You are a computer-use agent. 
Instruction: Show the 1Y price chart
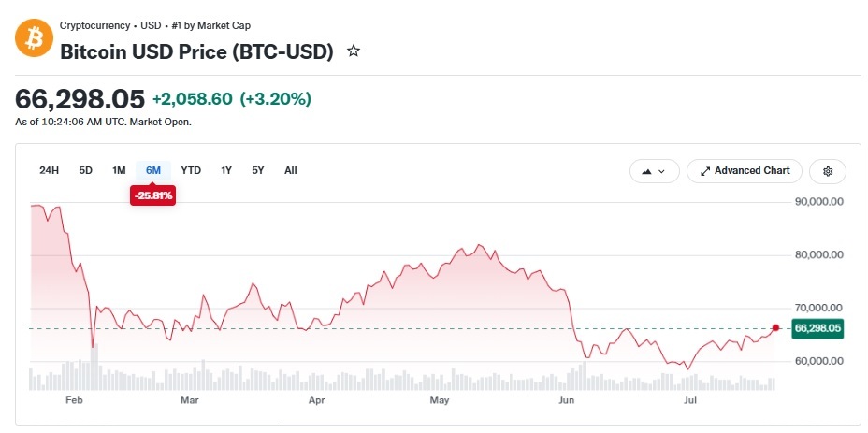coord(225,170)
